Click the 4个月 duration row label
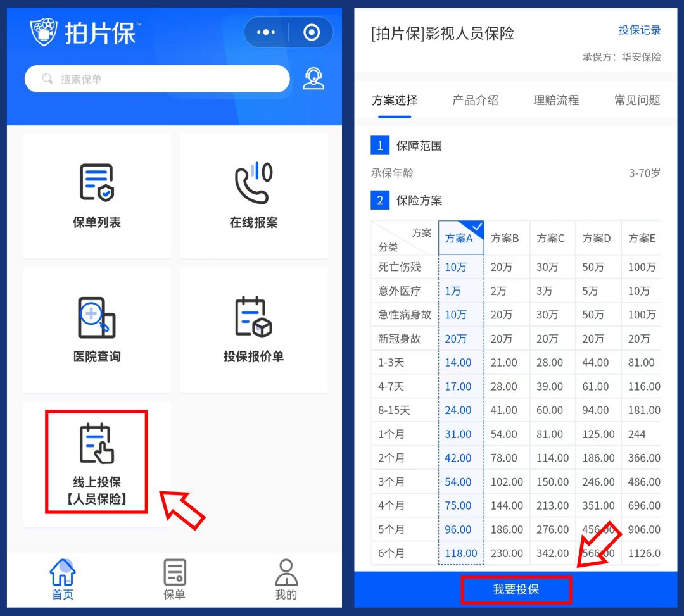The height and width of the screenshot is (616, 684). [391, 505]
